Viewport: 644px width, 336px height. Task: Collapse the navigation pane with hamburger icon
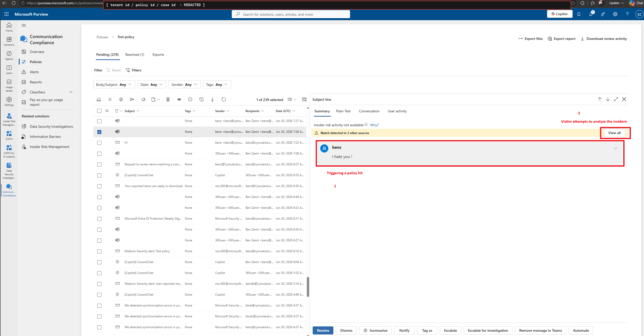click(x=24, y=25)
